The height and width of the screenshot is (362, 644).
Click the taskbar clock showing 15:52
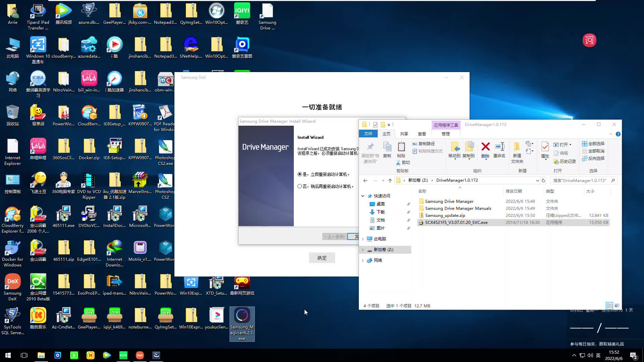coord(614,355)
